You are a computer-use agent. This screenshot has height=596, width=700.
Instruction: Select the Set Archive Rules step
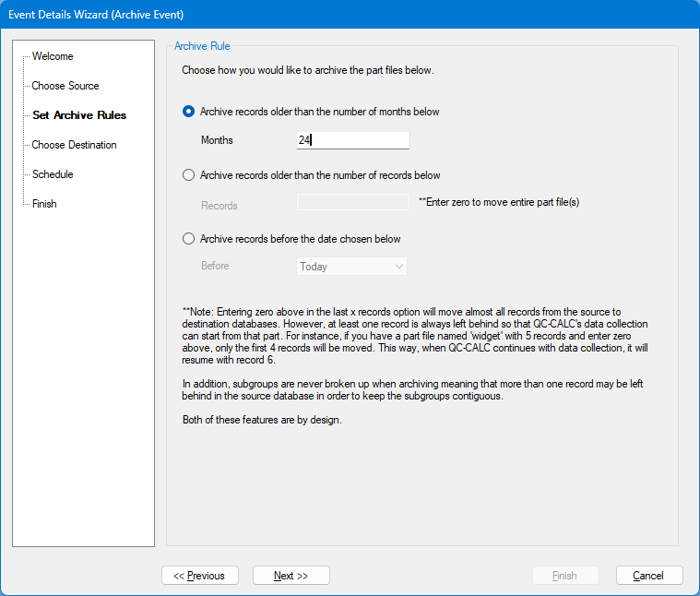(79, 115)
